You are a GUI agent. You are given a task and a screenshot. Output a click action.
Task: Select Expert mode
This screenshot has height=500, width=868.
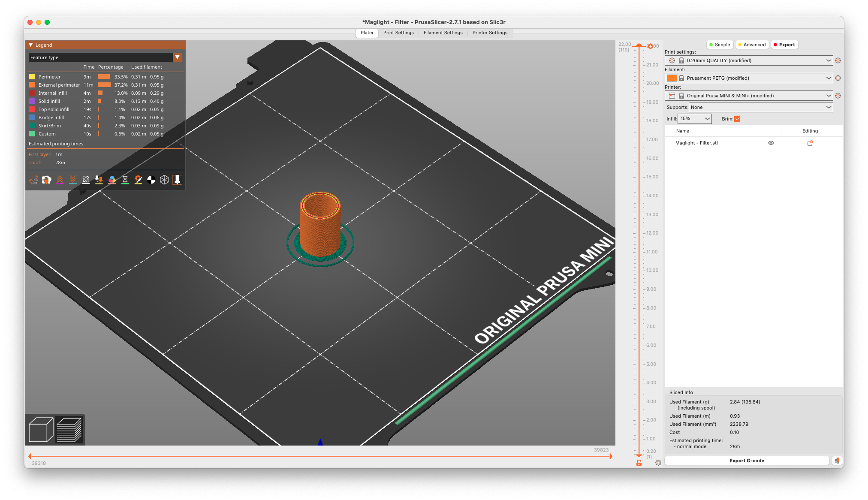[784, 45]
